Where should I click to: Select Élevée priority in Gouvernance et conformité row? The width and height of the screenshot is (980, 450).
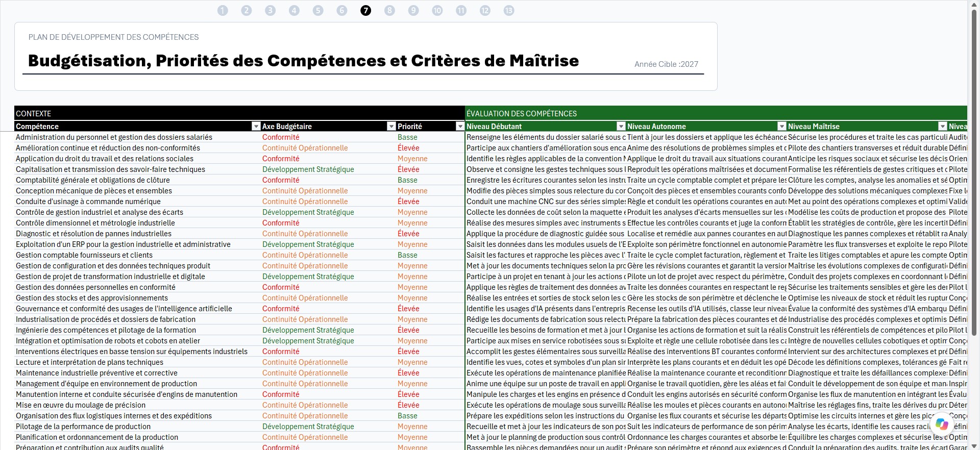pos(430,308)
